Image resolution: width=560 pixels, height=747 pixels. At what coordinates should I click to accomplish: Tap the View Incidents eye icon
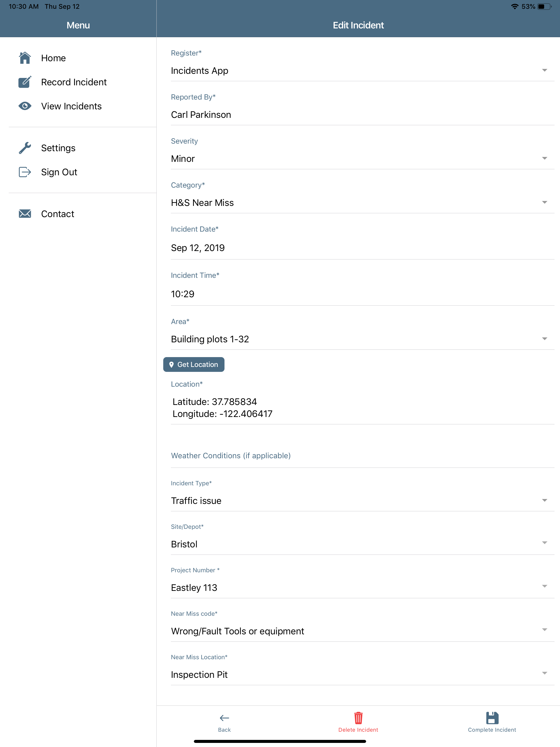[x=25, y=106]
